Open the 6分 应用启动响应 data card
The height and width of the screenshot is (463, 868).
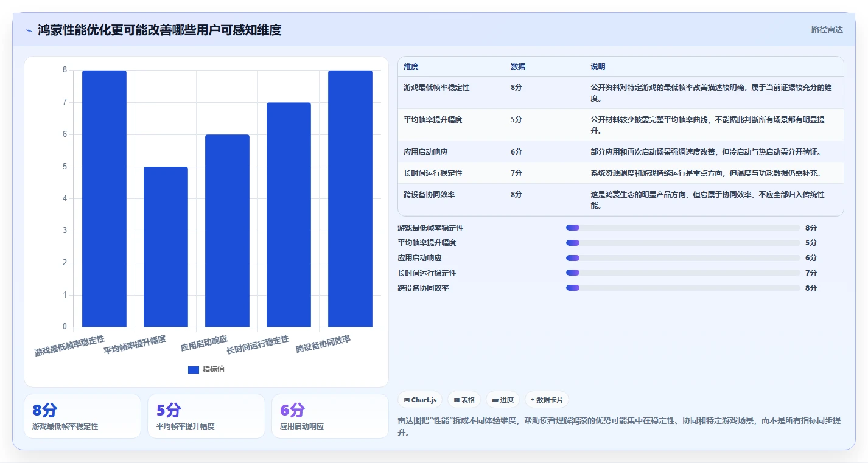coord(330,416)
